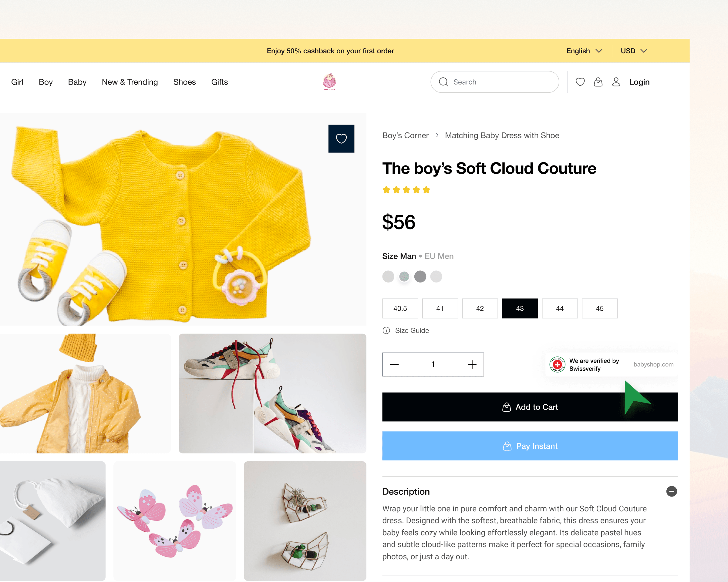
Task: Increase quantity with the plus icon
Action: (x=472, y=364)
